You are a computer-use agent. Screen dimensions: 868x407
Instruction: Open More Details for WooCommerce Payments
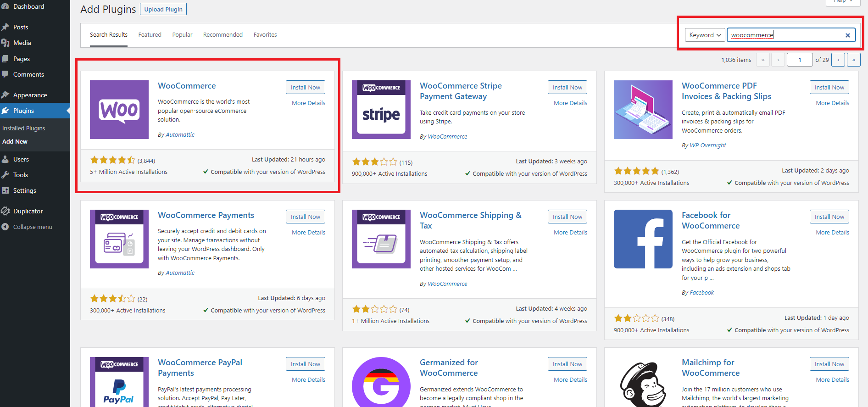click(309, 233)
